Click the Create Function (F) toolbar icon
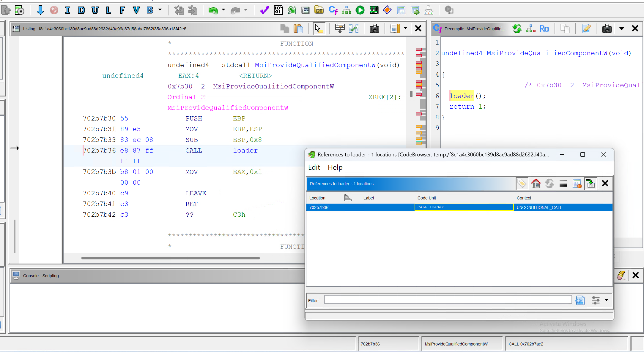 point(122,10)
